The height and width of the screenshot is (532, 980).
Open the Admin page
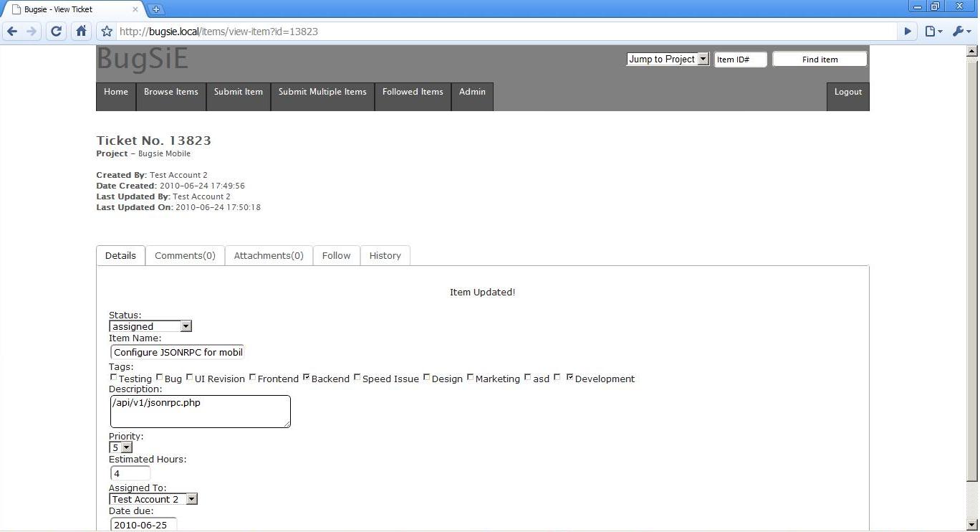point(472,97)
